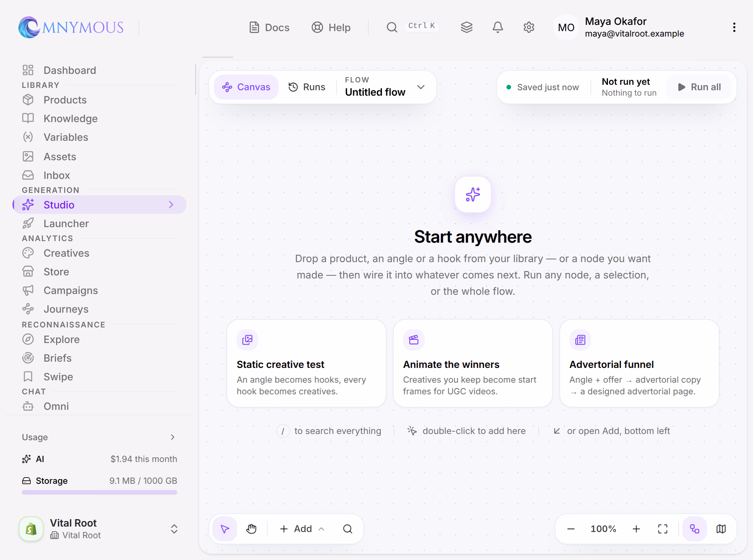The width and height of the screenshot is (753, 560).
Task: Open the Help link
Action: 331,27
